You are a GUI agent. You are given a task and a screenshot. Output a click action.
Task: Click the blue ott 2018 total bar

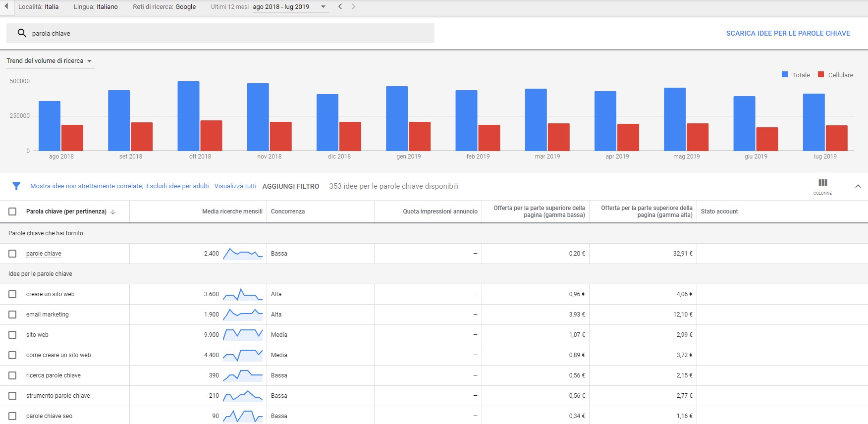[x=188, y=116]
